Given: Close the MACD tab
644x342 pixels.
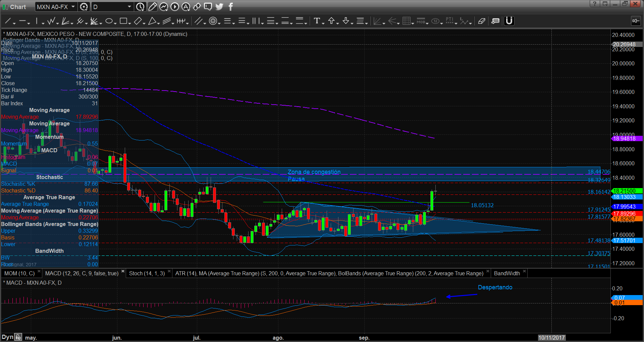Looking at the screenshot, I should coord(123,271).
